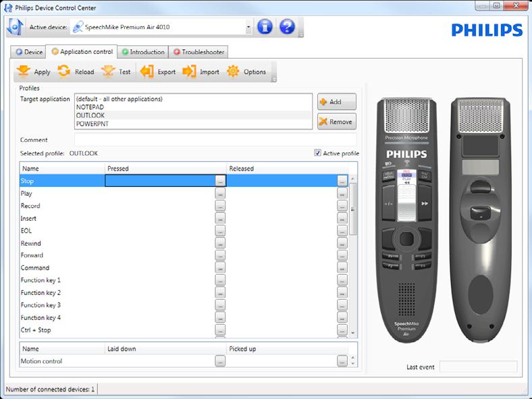Screen dimensions: 532x399
Task: Open Released ellipsis button for Record
Action: pos(342,206)
